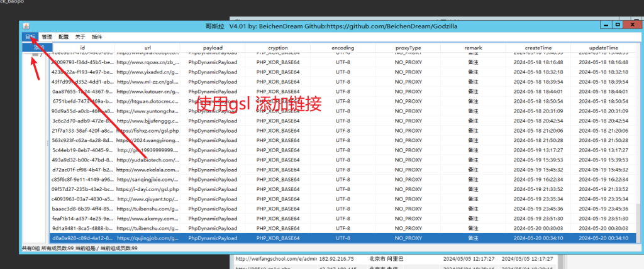Click the proxyType column header

tap(408, 48)
